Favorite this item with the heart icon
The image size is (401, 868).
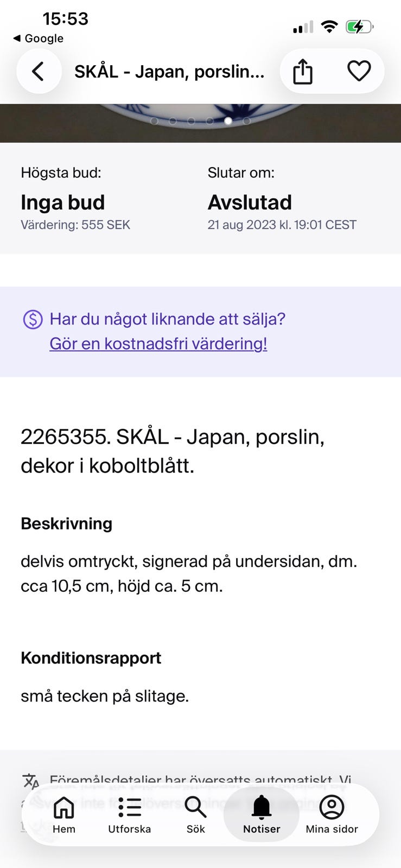point(359,71)
